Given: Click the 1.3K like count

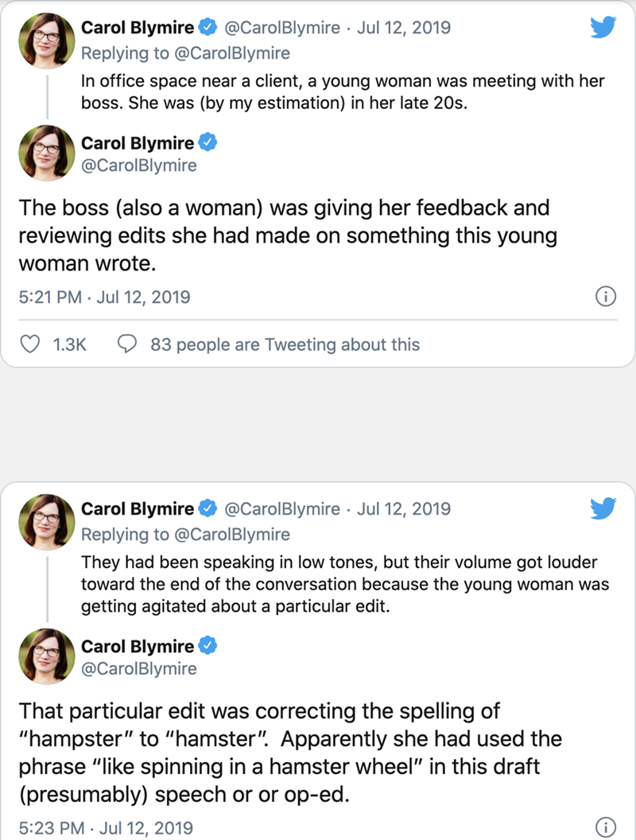Looking at the screenshot, I should [69, 344].
